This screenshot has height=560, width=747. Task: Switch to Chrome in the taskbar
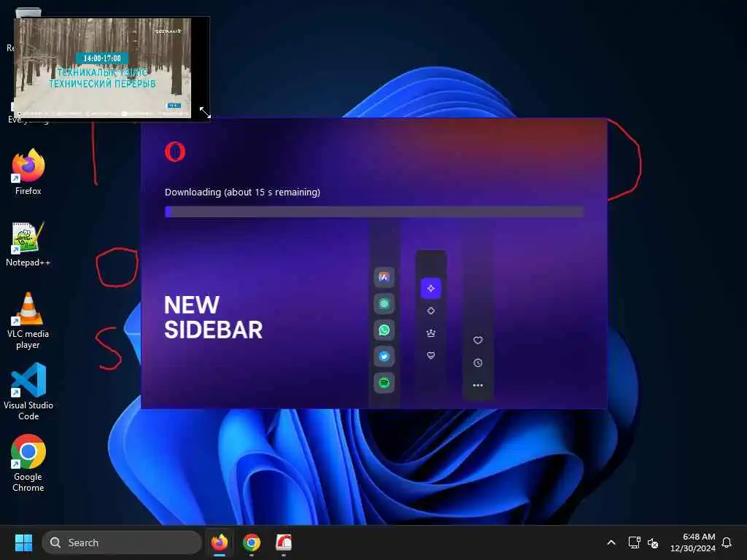coord(252,542)
